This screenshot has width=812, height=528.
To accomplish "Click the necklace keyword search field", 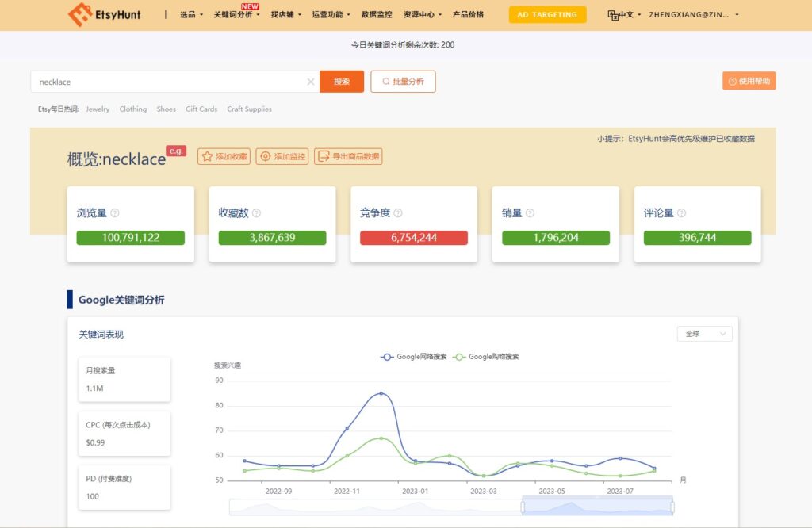I will click(170, 82).
